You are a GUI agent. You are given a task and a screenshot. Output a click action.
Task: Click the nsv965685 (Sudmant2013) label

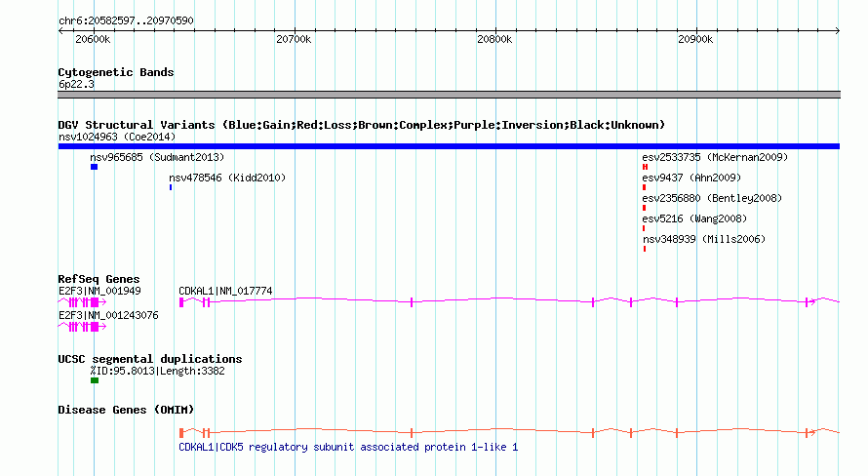[157, 157]
